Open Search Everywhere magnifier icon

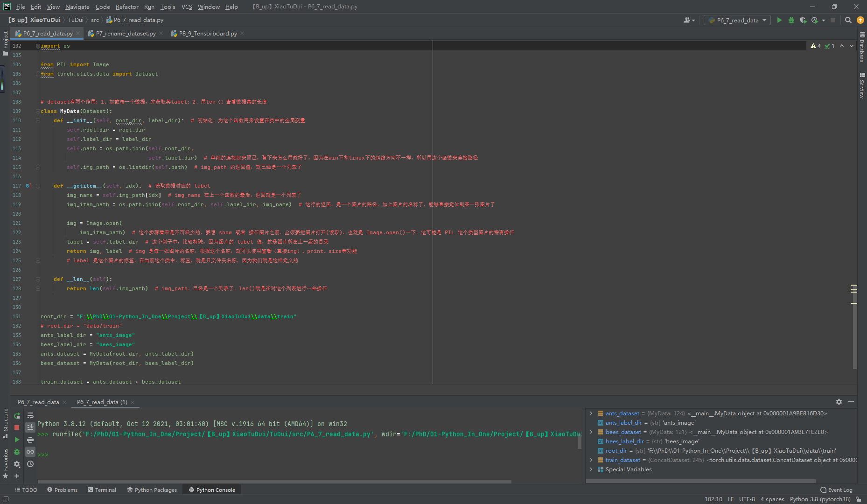[848, 20]
